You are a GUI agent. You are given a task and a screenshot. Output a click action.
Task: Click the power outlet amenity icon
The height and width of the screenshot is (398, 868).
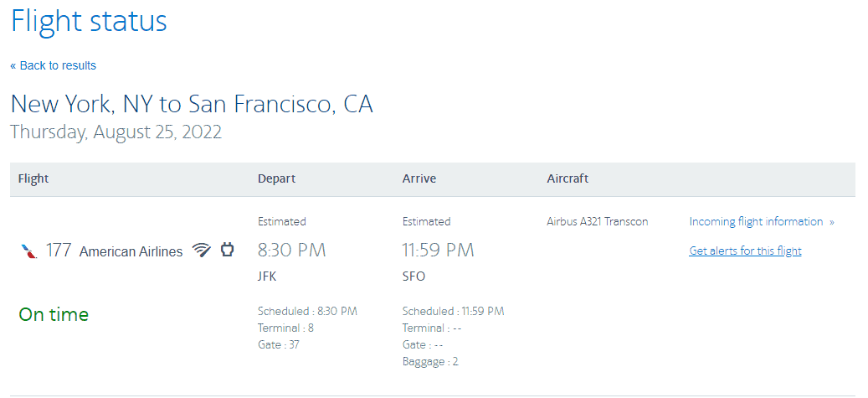[x=227, y=250]
